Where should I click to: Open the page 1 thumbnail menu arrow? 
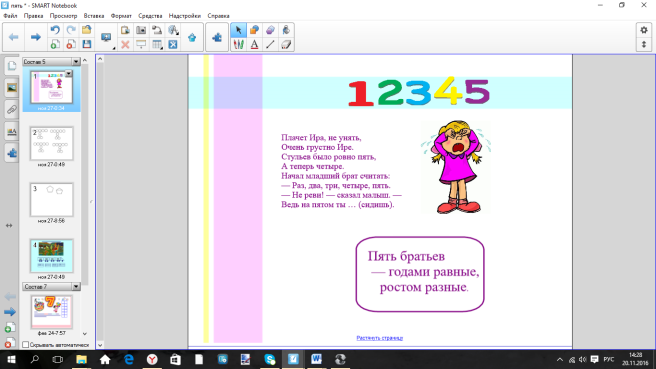click(68, 74)
